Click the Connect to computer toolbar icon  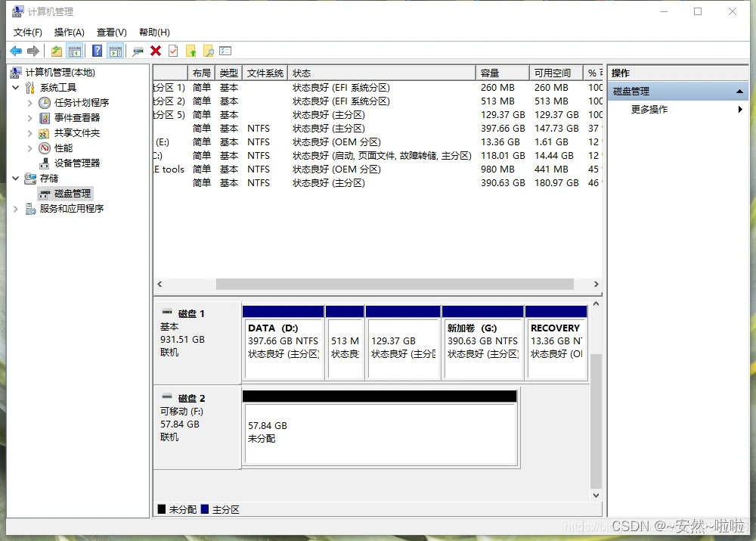point(138,51)
